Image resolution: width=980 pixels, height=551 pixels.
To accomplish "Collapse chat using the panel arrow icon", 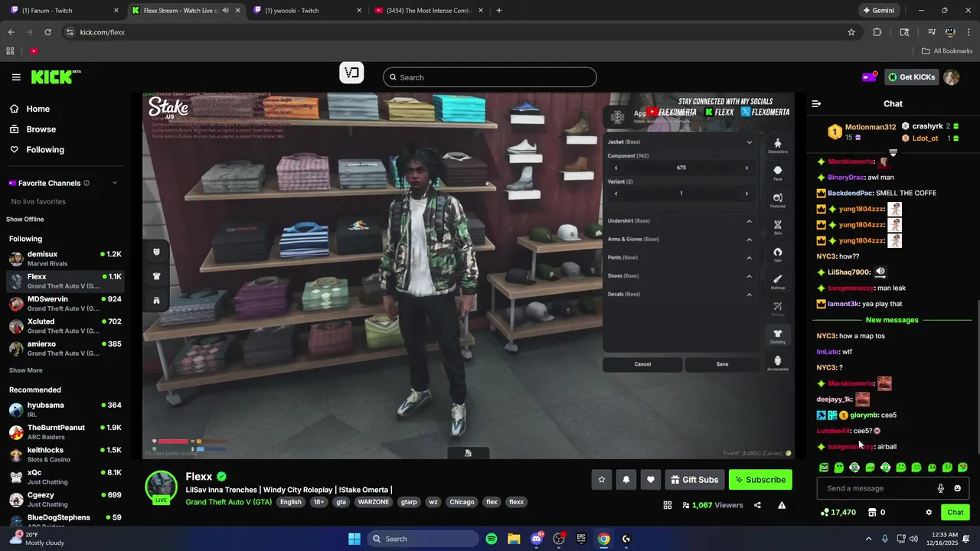I will click(x=816, y=103).
